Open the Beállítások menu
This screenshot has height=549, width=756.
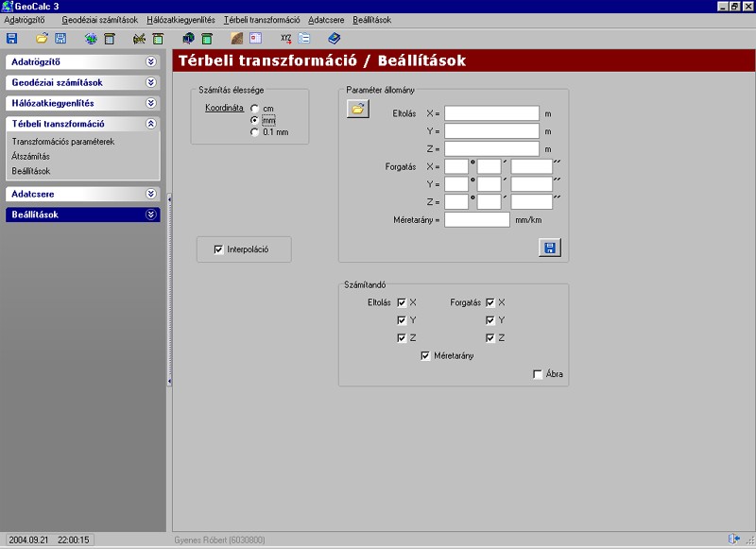point(371,20)
